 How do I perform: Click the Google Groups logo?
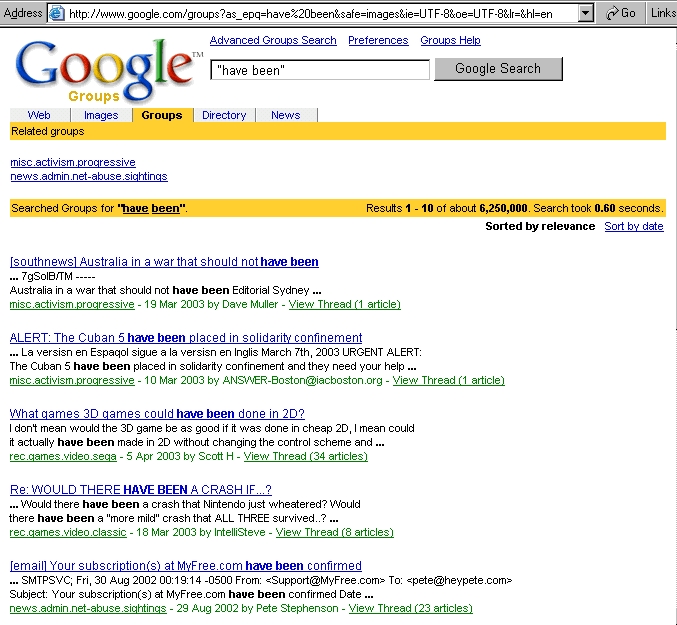point(107,68)
